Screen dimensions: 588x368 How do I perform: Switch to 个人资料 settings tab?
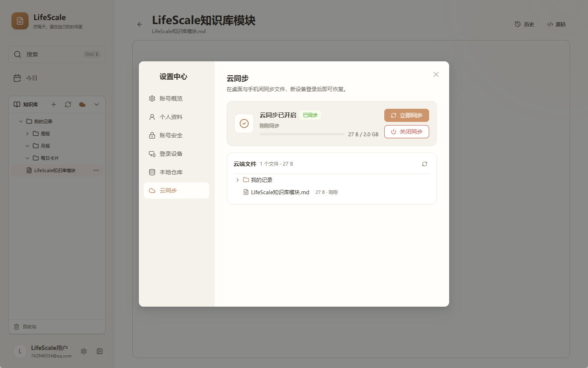click(x=176, y=117)
